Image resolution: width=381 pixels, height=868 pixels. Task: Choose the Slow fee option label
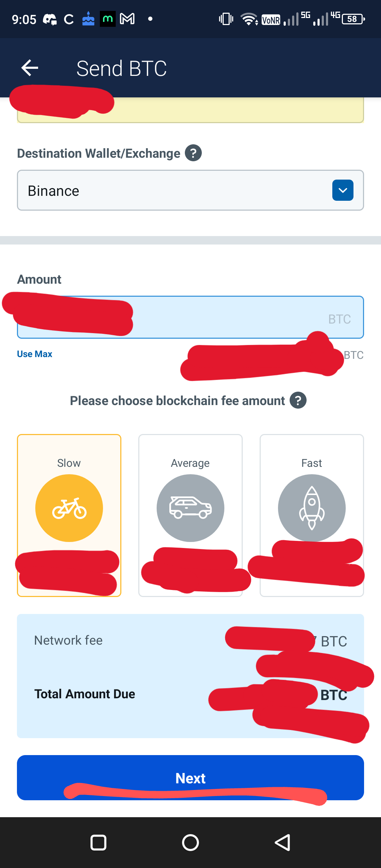(69, 463)
